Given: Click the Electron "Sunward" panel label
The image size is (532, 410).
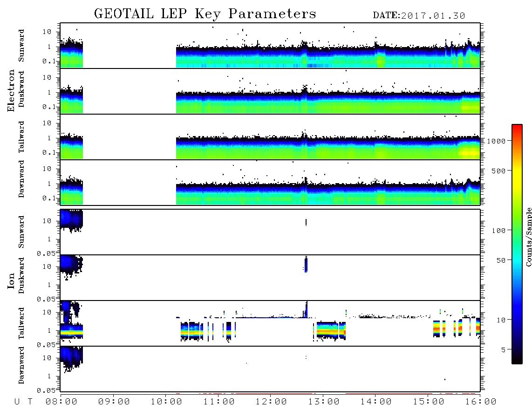Looking at the screenshot, I should point(21,46).
